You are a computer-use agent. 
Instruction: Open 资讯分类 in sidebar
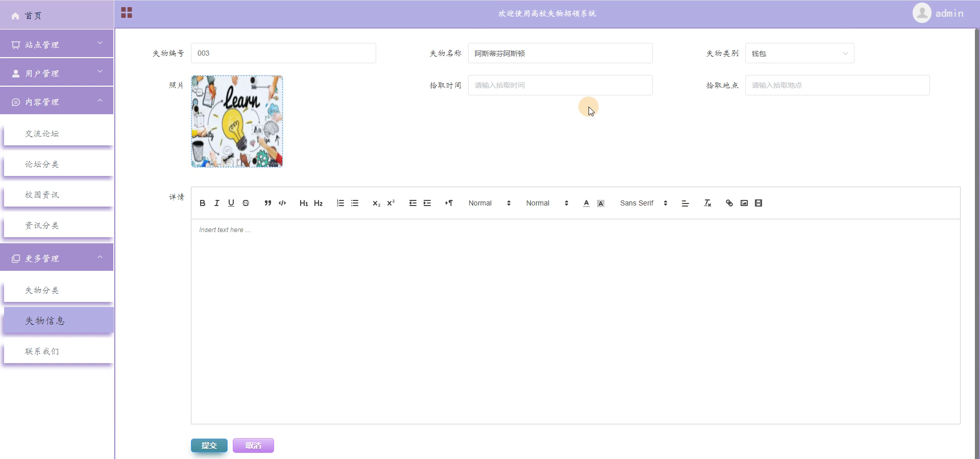click(59, 225)
